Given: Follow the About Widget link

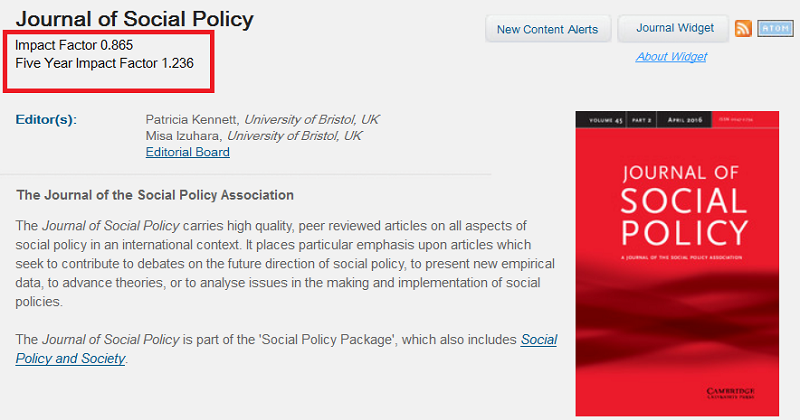Looking at the screenshot, I should pyautogui.click(x=671, y=56).
